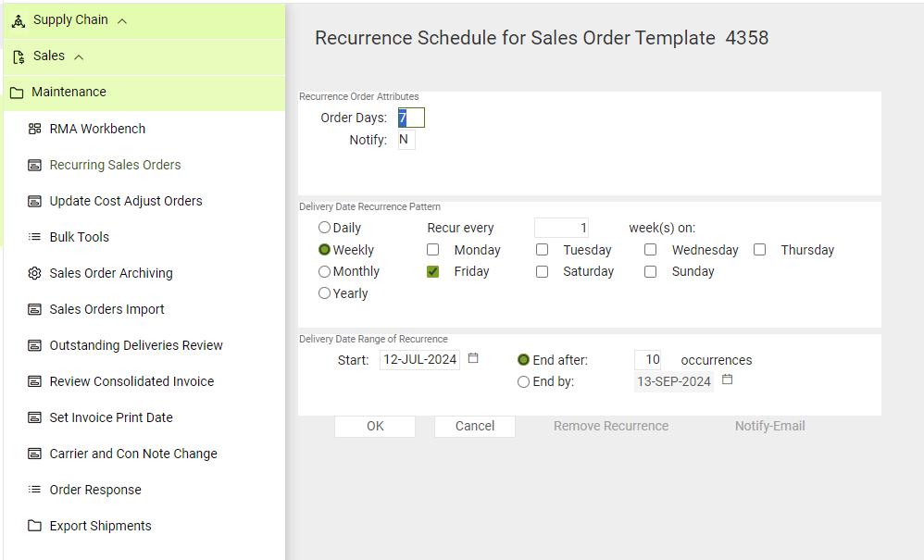Click the Sales Order Archiving gear icon
The width and height of the screenshot is (924, 560).
(x=34, y=273)
